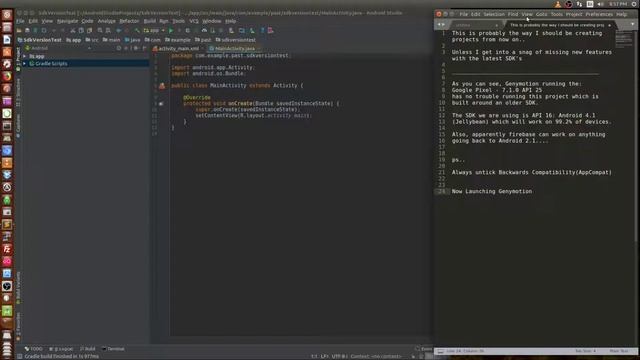Screen dimensions: 640x360
Task: Click the green Run app button
Action: coord(171,31)
